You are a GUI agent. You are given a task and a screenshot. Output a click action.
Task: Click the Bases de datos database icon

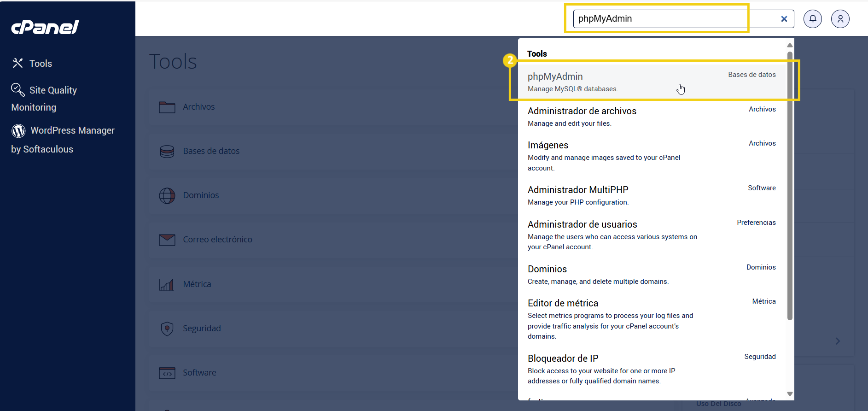coord(167,151)
